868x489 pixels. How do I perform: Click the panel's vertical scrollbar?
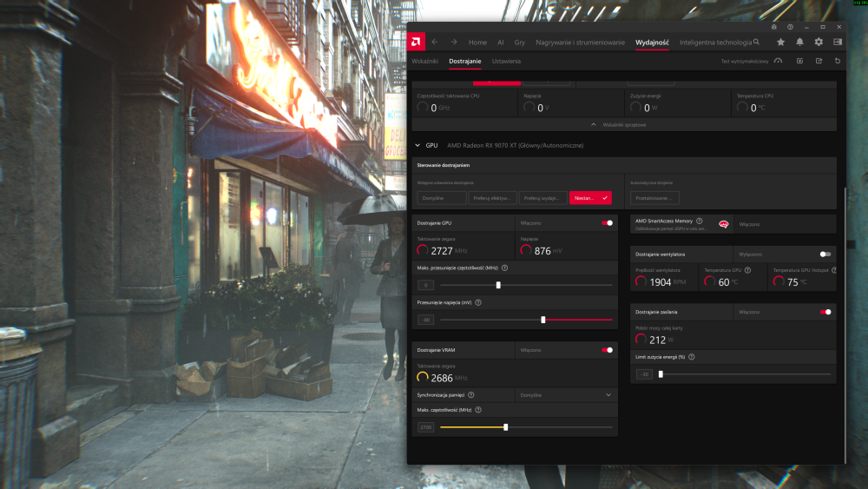[845, 325]
